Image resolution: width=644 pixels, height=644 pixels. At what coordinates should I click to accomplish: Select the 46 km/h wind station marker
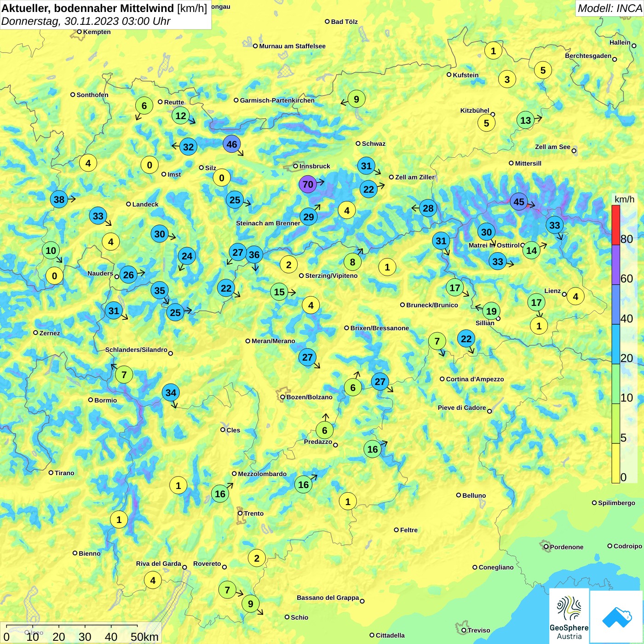232,144
